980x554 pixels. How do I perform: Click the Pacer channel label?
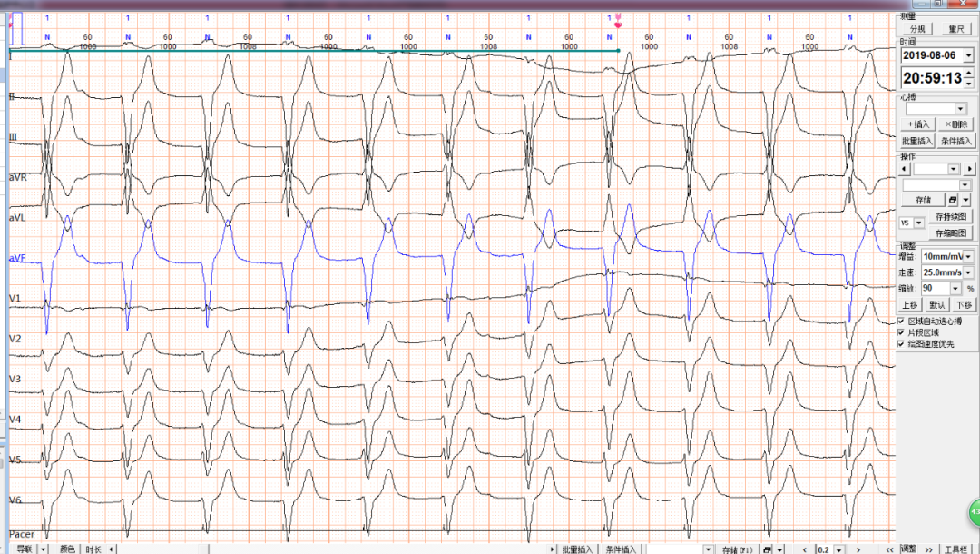click(x=22, y=534)
